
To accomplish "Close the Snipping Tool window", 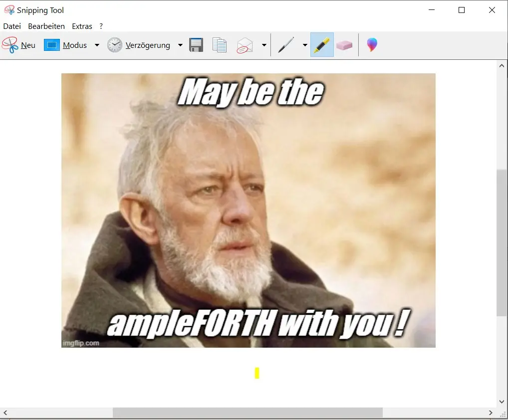I will [492, 10].
